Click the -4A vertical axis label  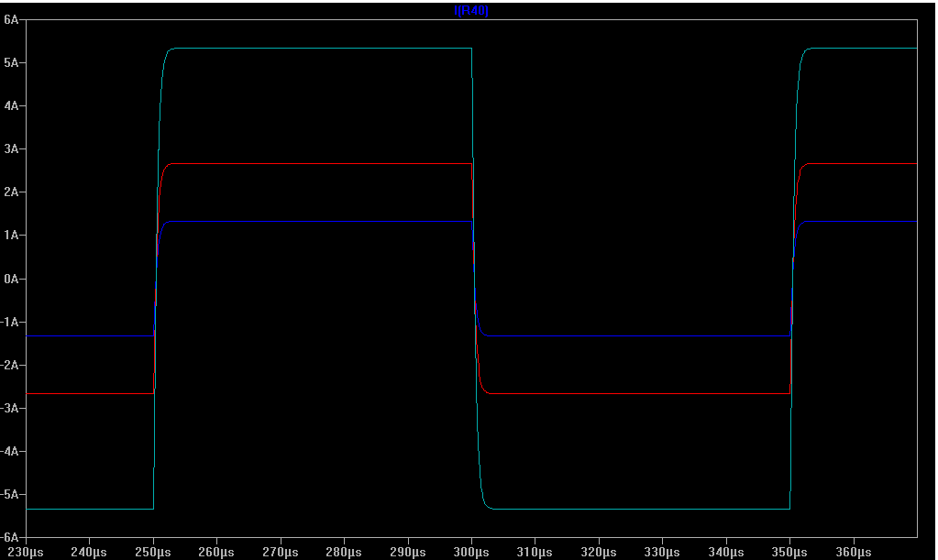point(10,451)
